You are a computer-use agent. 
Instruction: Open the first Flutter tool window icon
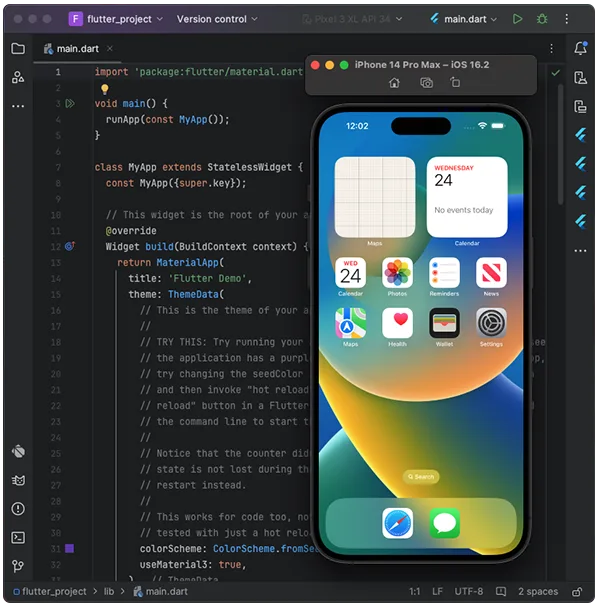coord(580,135)
